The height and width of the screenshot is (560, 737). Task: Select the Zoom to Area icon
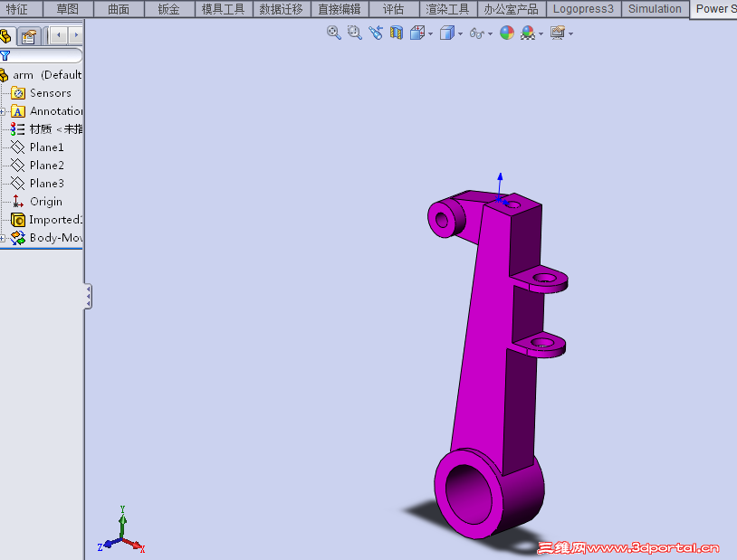point(354,33)
